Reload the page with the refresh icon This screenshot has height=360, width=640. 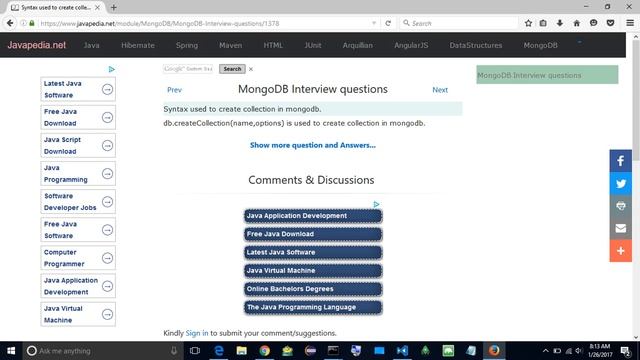click(x=388, y=23)
